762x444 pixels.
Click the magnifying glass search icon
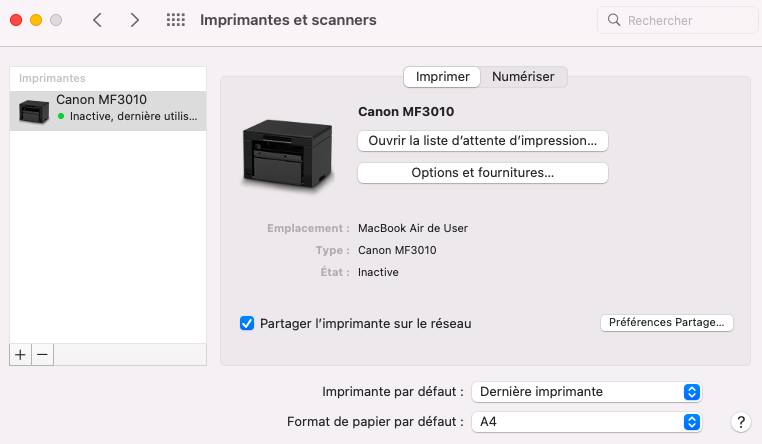tap(614, 20)
